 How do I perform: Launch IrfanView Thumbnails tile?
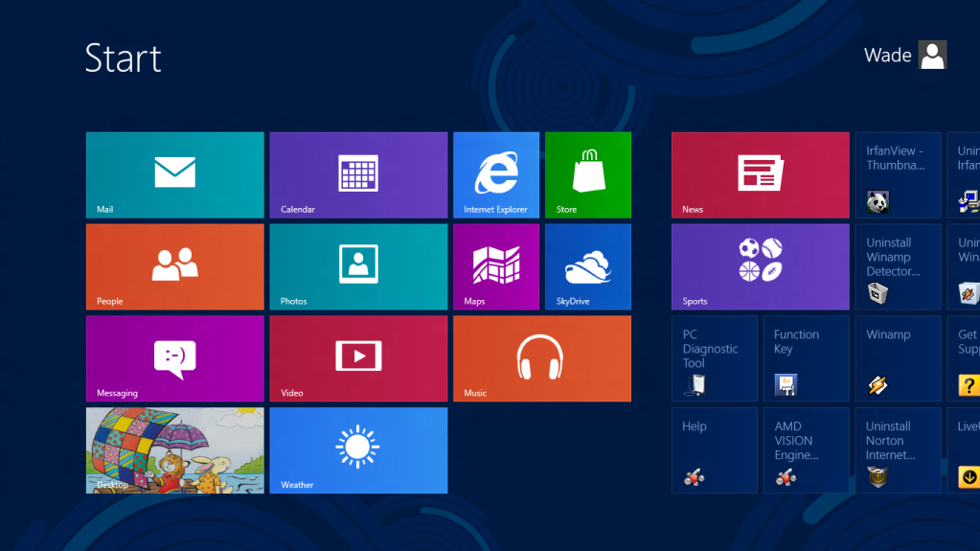899,175
